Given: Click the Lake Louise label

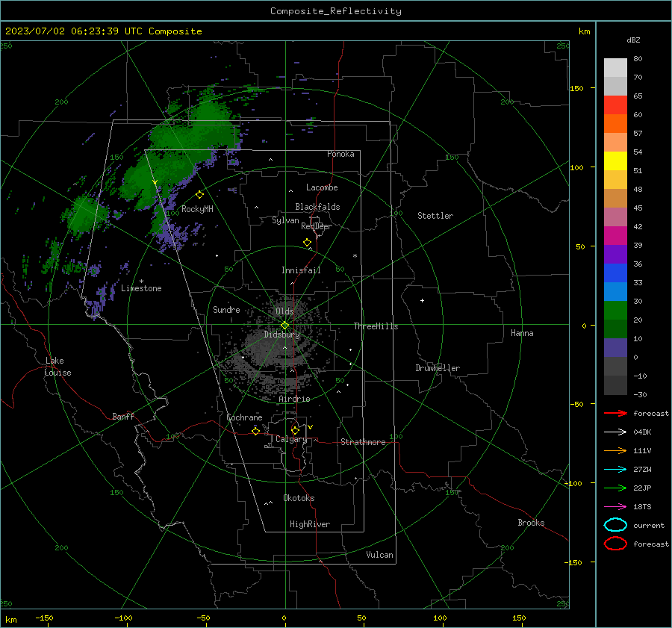Looking at the screenshot, I should (x=57, y=367).
